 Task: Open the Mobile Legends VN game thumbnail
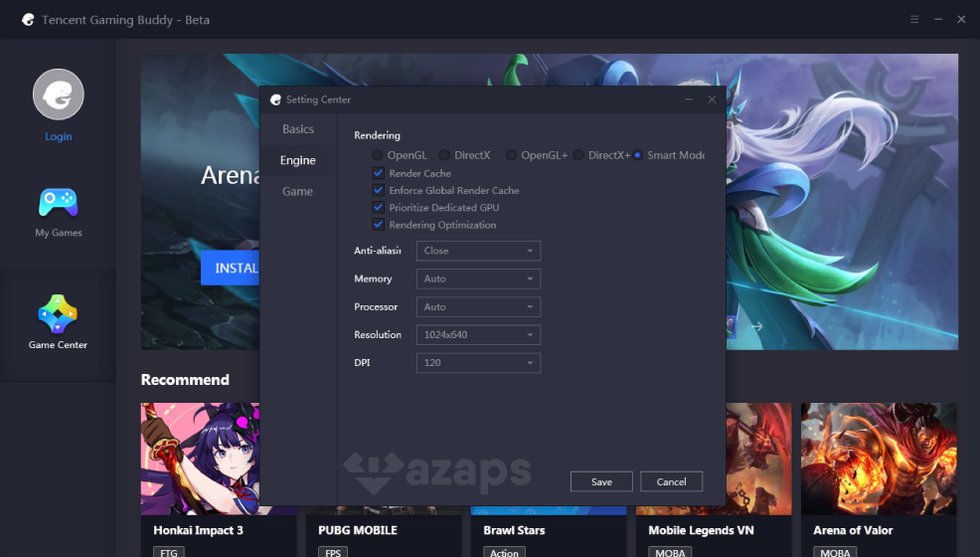(758, 459)
